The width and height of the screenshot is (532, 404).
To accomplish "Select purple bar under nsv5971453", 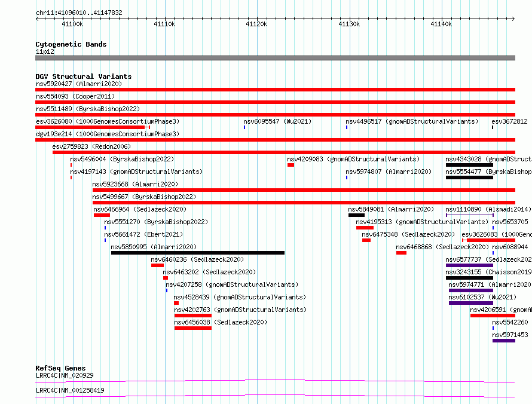I will [x=504, y=341].
